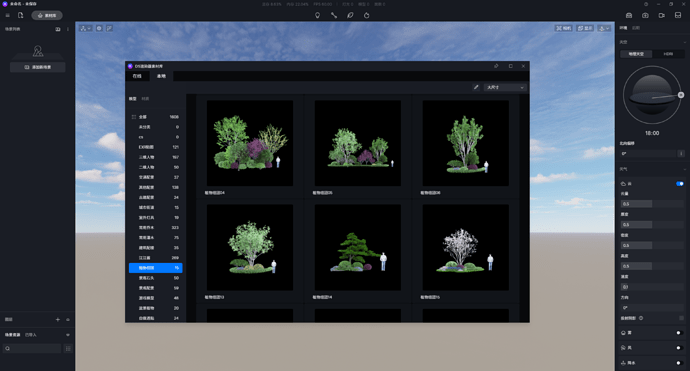This screenshot has width=690, height=371.
Task: Select the category with 121 items
Action: point(155,147)
